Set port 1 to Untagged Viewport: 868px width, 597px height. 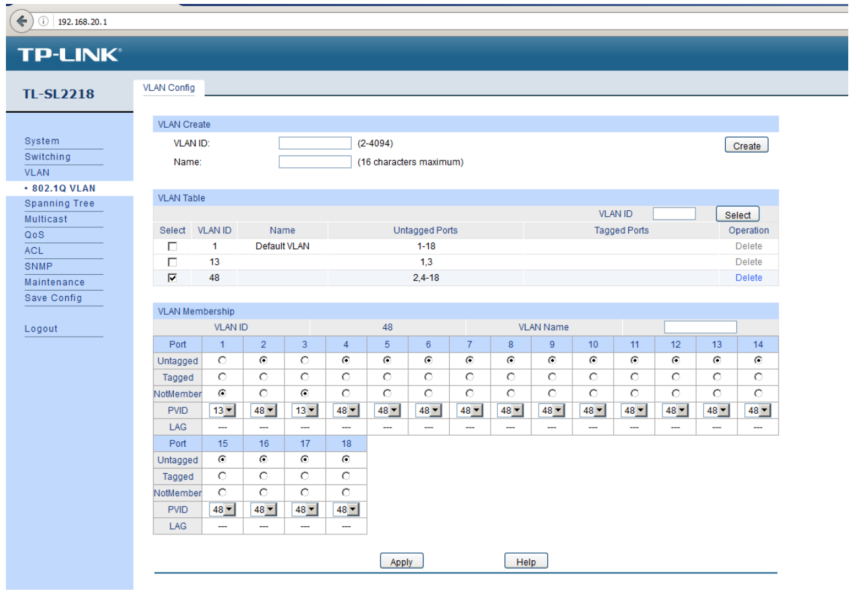coord(223,360)
